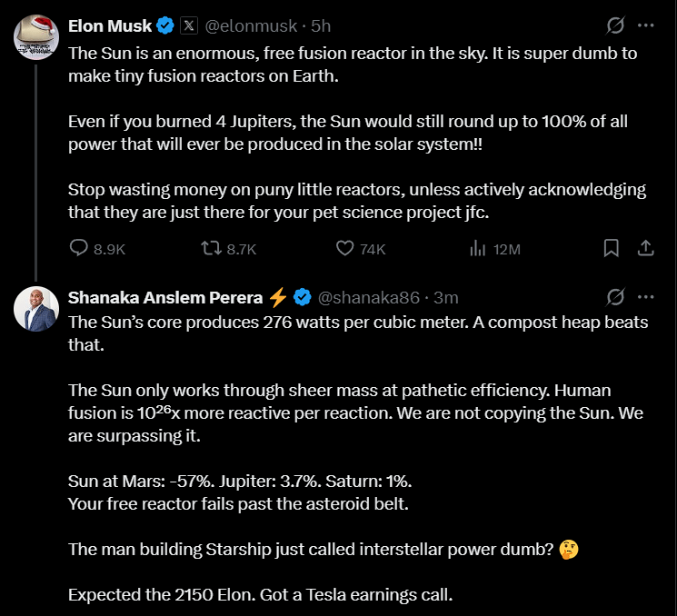This screenshot has height=616, width=677.
Task: Click the 5h timestamp on Elon's tweet
Action: point(321,25)
